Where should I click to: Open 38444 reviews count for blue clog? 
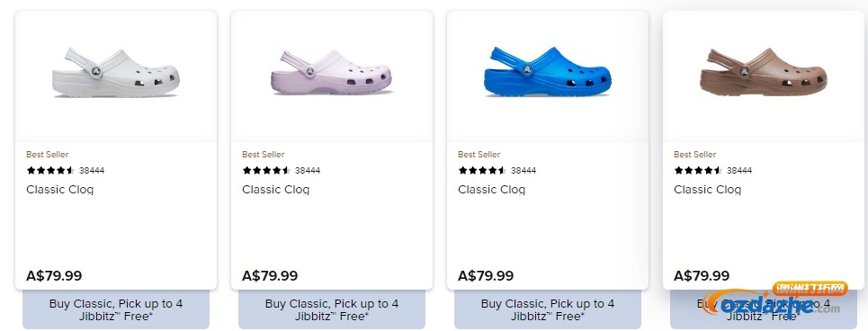(523, 171)
